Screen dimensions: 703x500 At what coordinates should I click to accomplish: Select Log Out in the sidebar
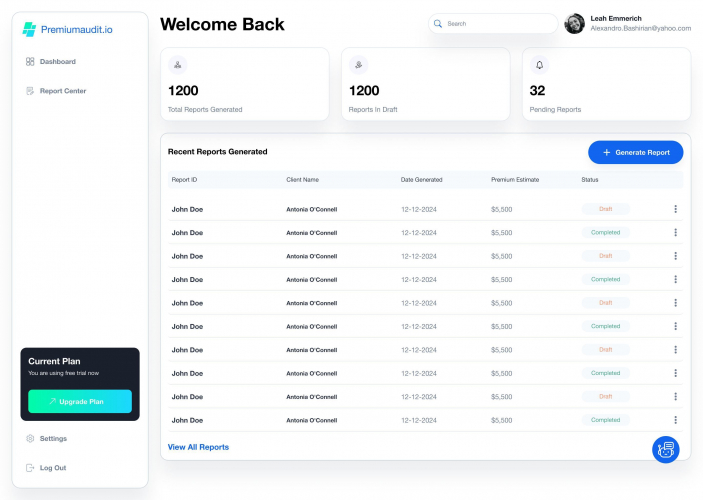(x=46, y=468)
